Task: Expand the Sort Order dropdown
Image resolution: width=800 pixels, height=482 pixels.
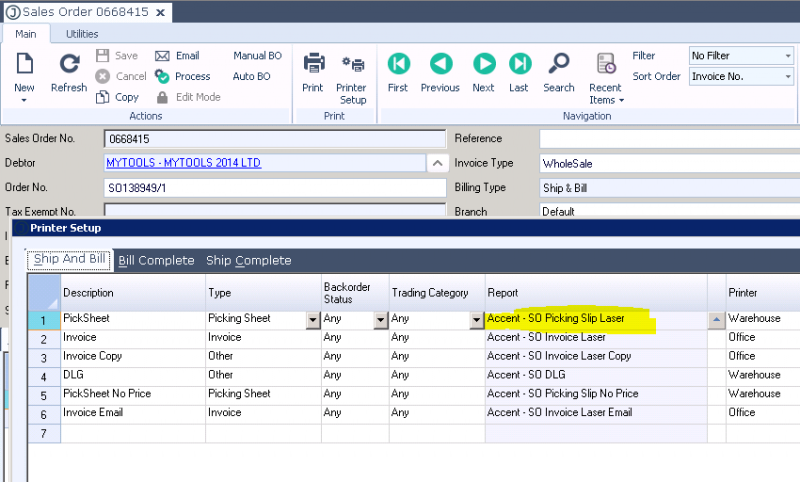Action: click(787, 77)
